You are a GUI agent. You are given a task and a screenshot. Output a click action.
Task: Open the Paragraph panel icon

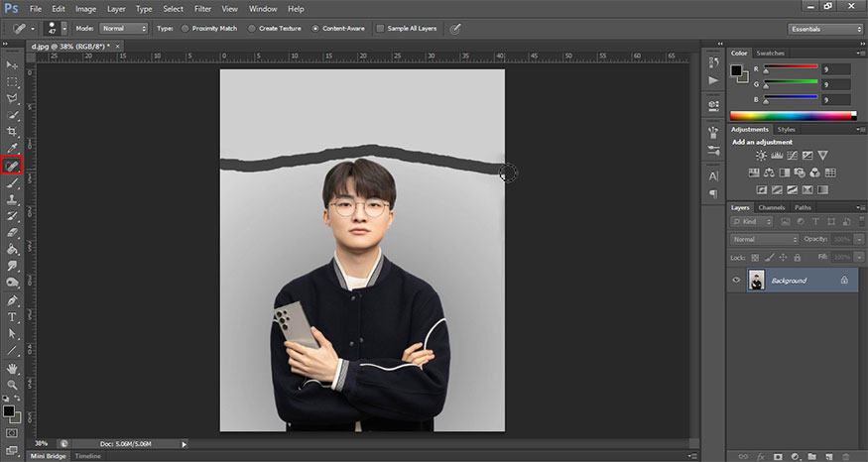pos(713,193)
